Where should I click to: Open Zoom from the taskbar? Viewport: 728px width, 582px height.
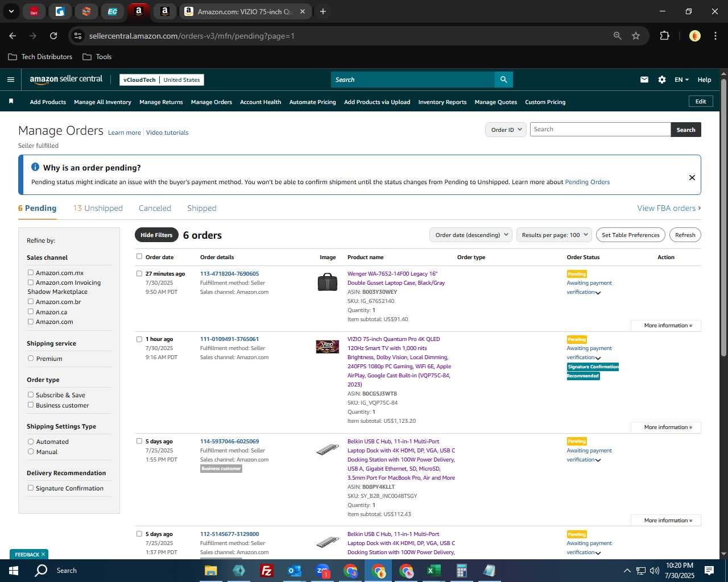pos(322,571)
